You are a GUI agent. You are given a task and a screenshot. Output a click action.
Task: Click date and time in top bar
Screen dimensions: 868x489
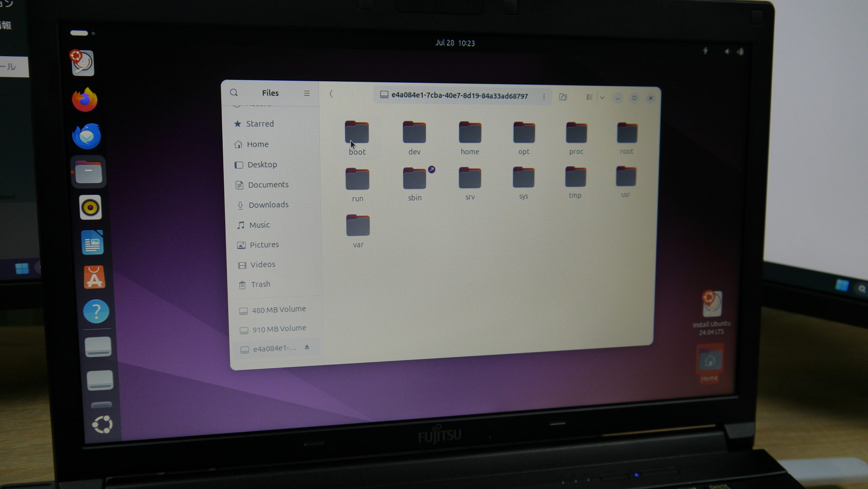(455, 43)
